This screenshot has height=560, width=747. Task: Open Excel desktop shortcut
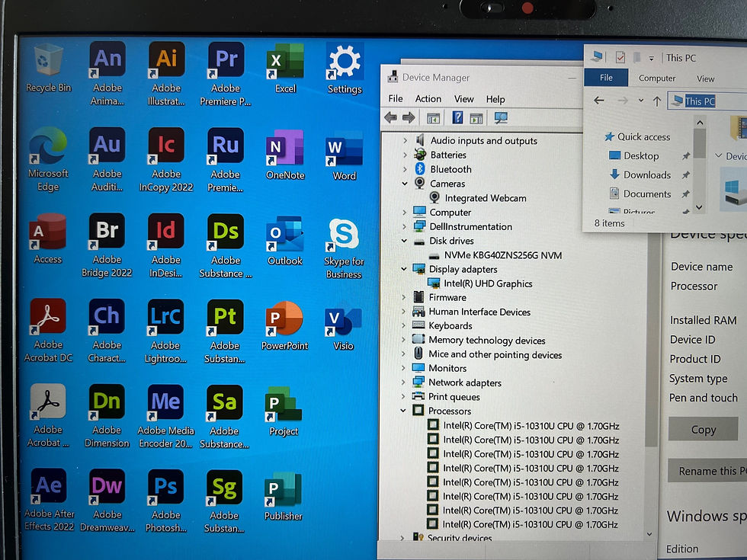pos(285,68)
